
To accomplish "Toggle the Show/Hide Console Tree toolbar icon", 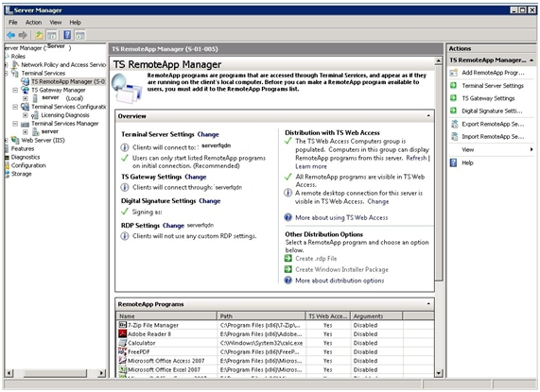I will click(x=52, y=35).
